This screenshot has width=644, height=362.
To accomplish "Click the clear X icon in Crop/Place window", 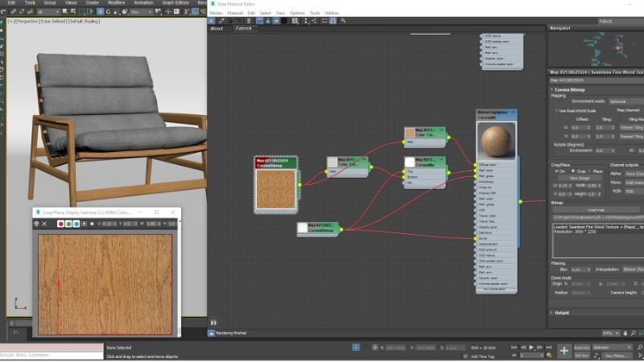I will point(44,224).
